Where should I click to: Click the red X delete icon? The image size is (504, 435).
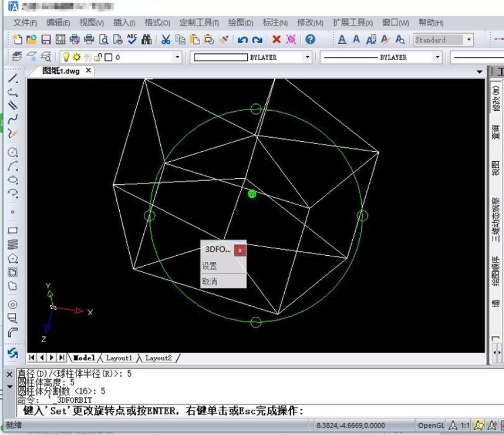point(276,39)
